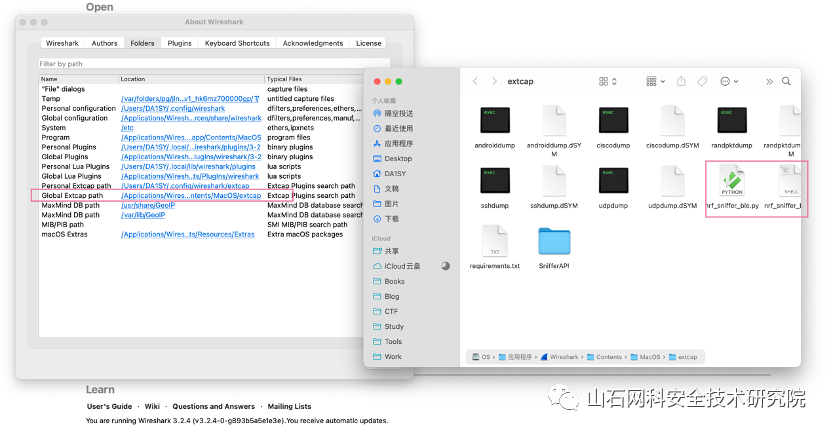Go forward in Finder navigation
Viewport: 832px width, 434px height.
coord(494,81)
